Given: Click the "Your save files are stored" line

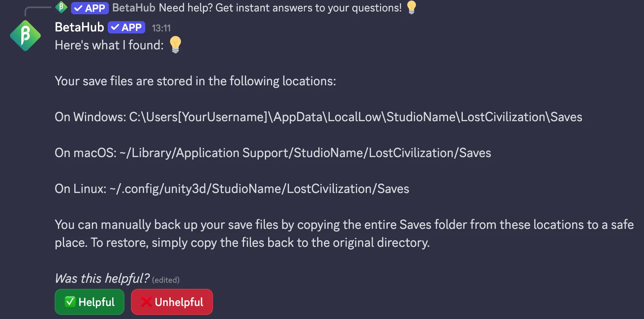Looking at the screenshot, I should click(x=195, y=81).
